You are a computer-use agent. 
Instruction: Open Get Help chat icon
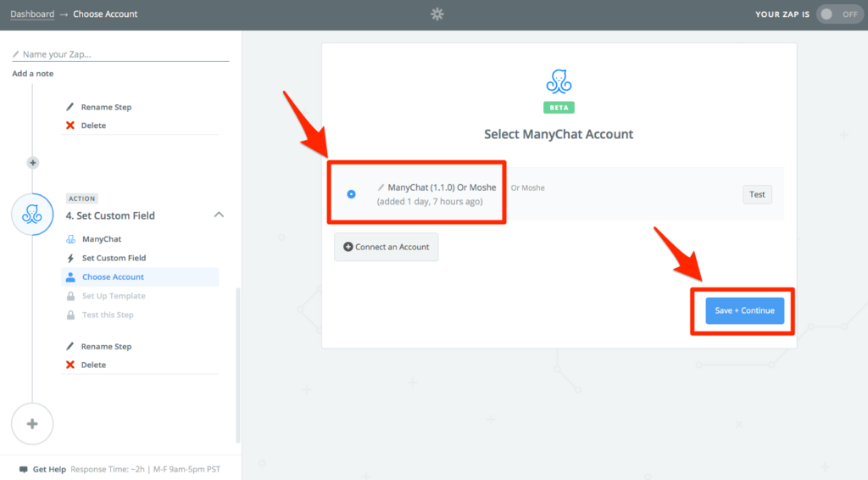[x=23, y=470]
